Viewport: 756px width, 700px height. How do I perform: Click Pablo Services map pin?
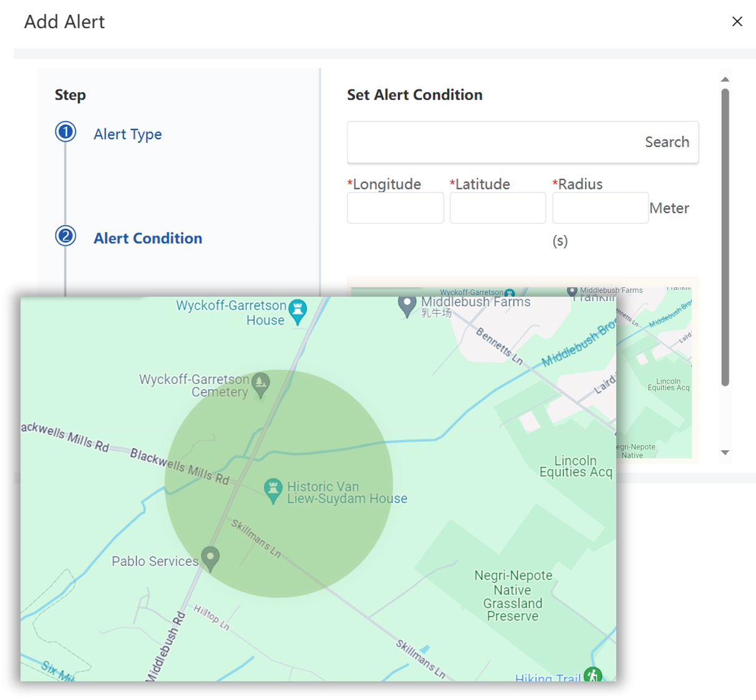click(210, 558)
